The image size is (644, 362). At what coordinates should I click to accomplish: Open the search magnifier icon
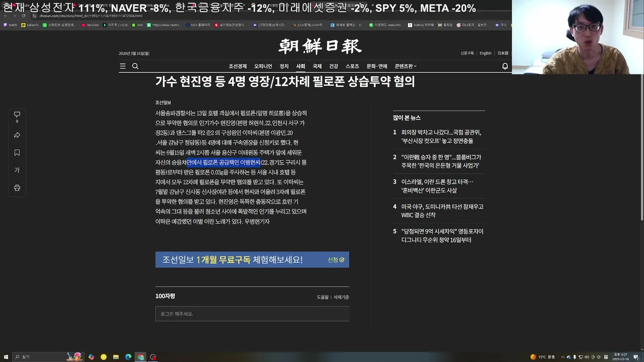point(135,66)
